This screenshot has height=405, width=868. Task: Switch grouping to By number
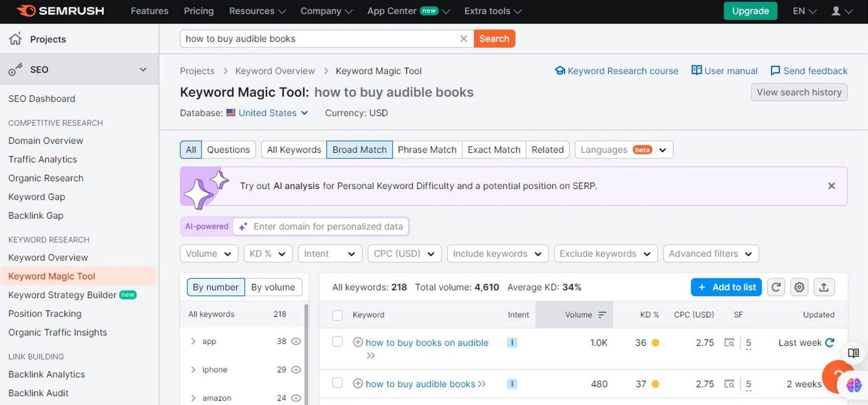click(216, 287)
